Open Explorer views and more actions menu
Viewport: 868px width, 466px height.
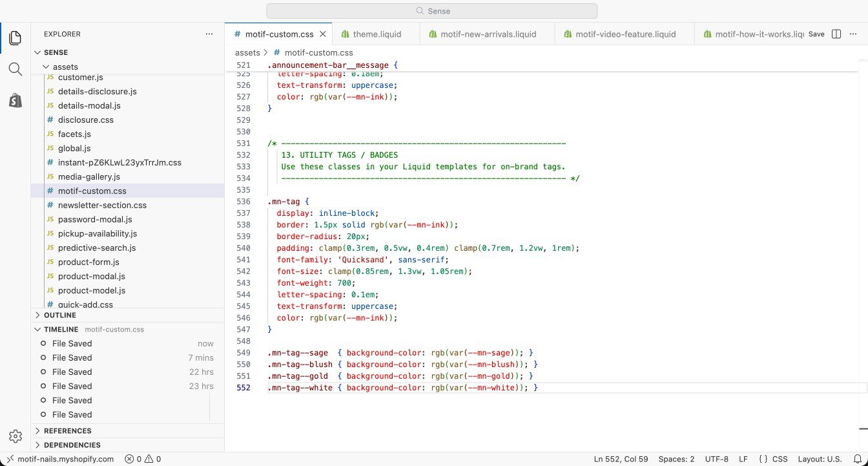click(x=209, y=34)
